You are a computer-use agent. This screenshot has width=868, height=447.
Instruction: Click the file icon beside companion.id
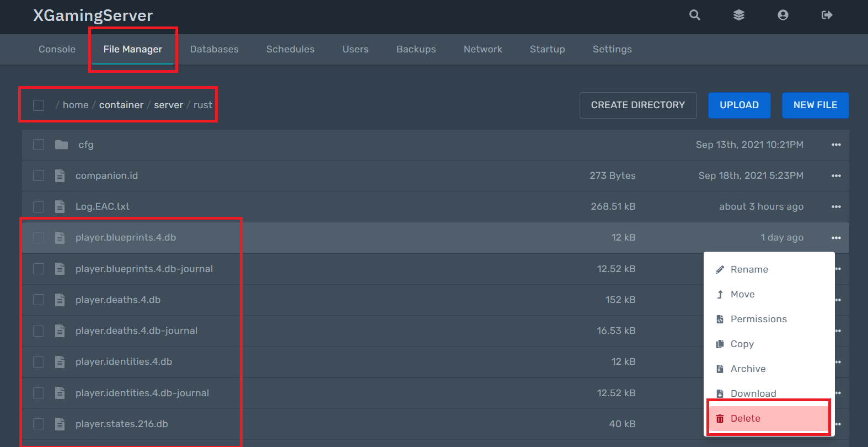(60, 175)
